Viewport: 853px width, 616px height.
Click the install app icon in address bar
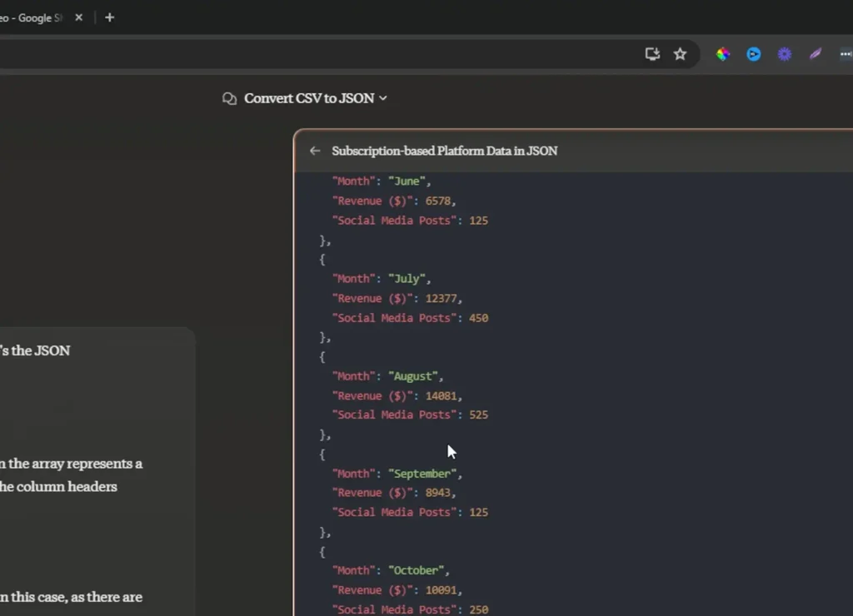pos(652,54)
